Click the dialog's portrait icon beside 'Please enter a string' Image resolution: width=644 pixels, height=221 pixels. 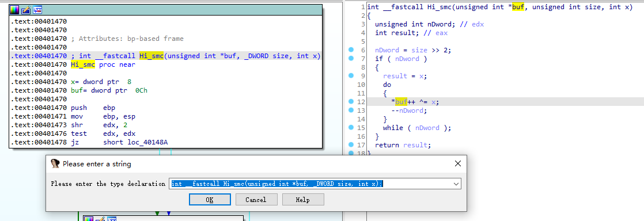[x=55, y=164]
